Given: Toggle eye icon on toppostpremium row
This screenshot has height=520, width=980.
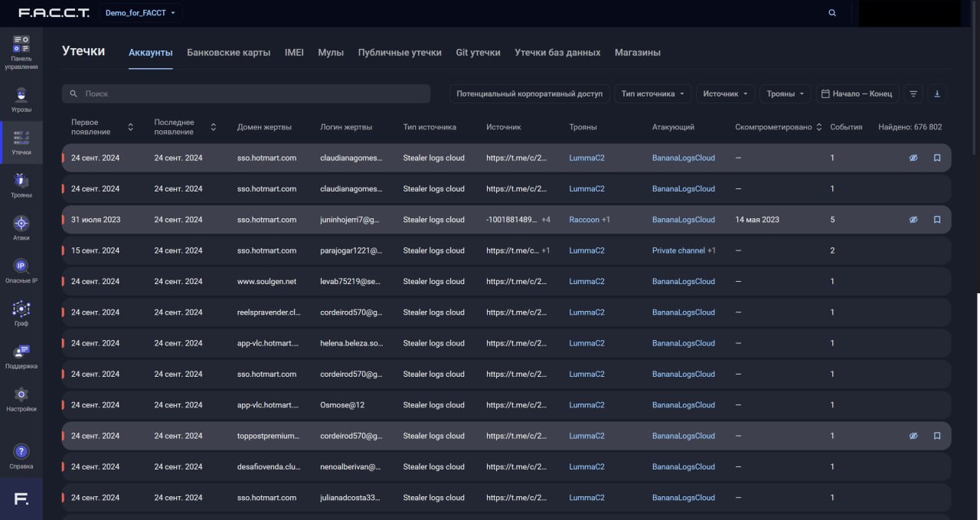Looking at the screenshot, I should point(913,436).
